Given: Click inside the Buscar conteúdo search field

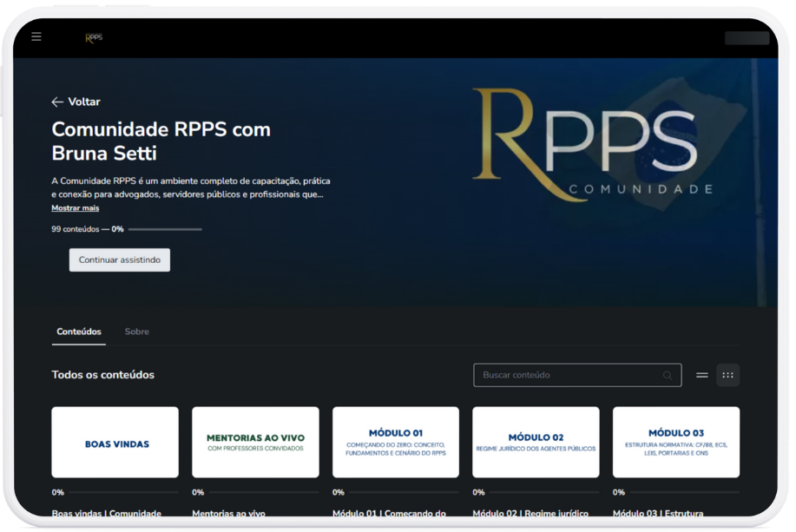Looking at the screenshot, I should (x=564, y=375).
